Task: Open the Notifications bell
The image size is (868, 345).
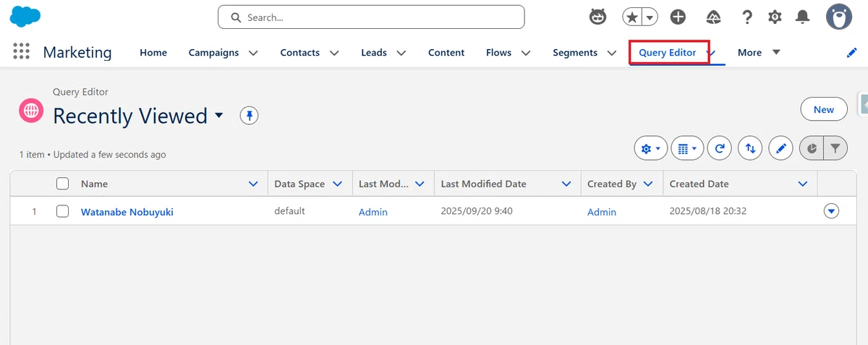Action: click(x=803, y=17)
